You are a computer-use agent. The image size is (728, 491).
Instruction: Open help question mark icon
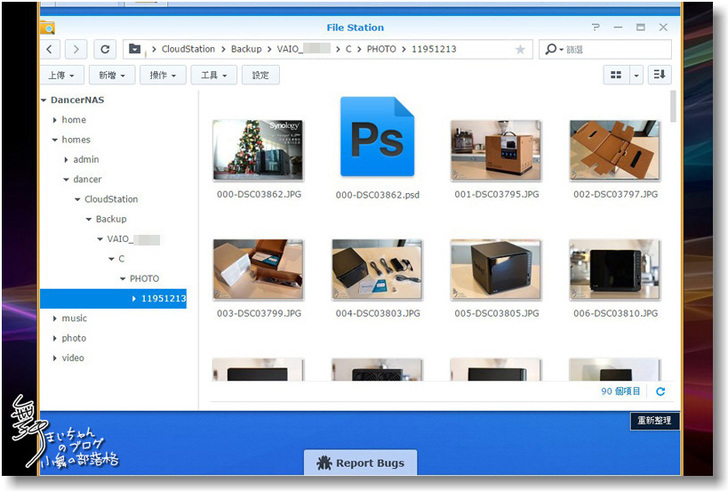(596, 28)
